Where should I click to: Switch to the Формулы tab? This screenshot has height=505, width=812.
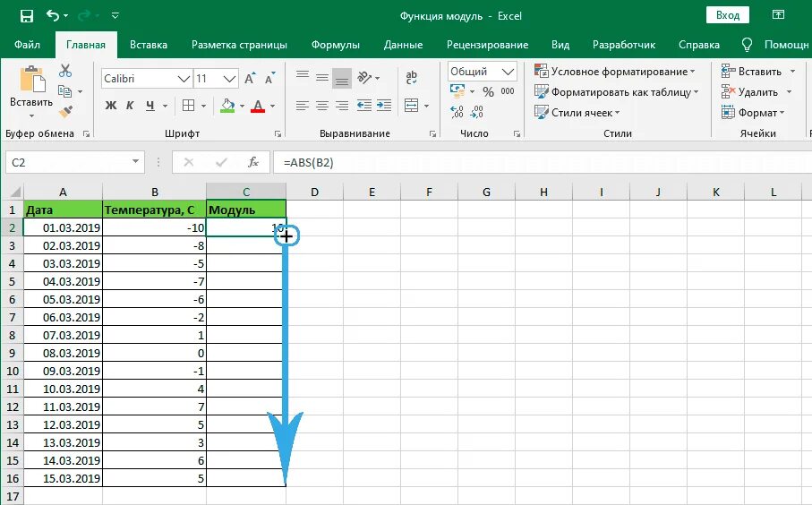click(x=336, y=45)
